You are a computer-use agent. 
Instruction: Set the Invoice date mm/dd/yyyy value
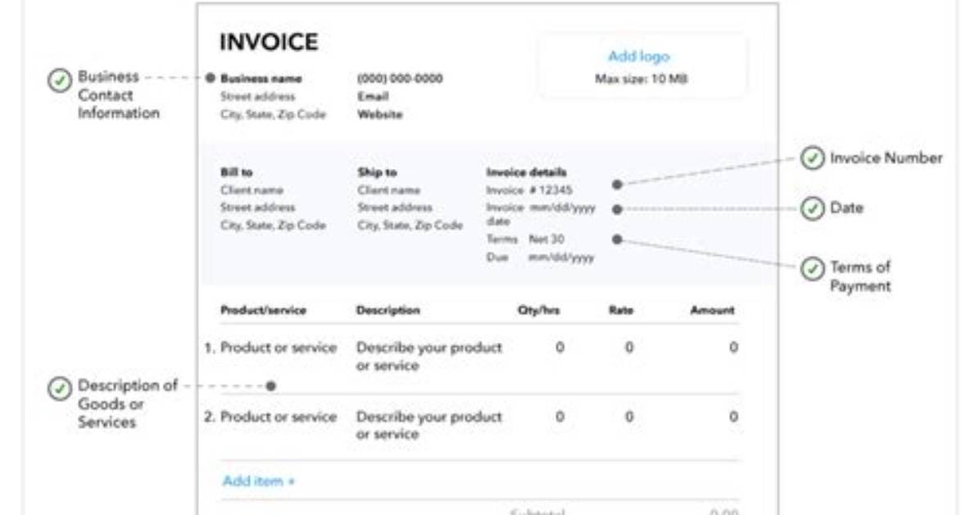[x=562, y=207]
